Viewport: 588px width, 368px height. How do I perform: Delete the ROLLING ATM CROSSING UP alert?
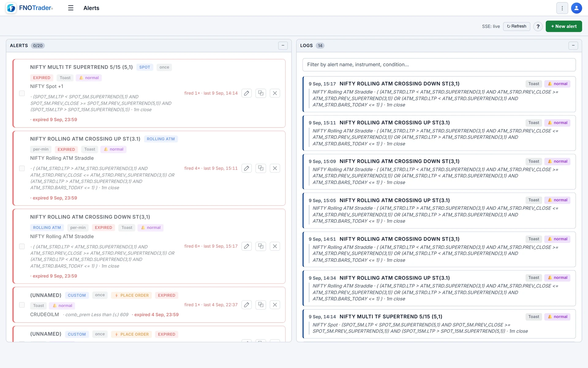pyautogui.click(x=275, y=168)
